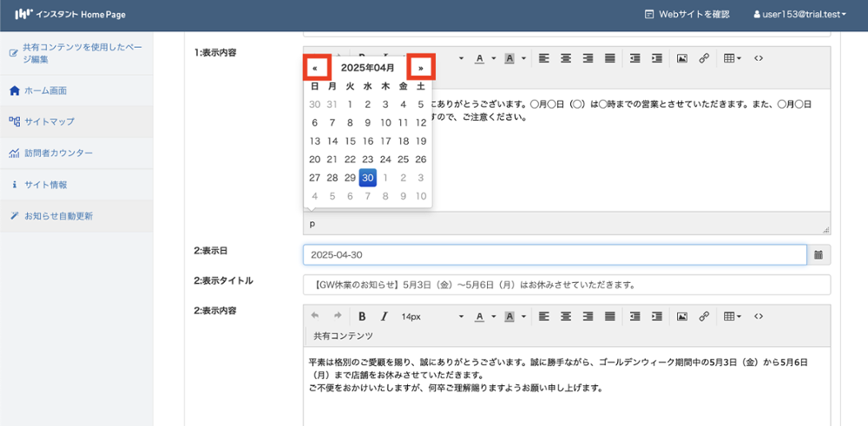Increase indent in the 2:表示内容 toolbar
Image resolution: width=868 pixels, height=426 pixels.
point(657,317)
